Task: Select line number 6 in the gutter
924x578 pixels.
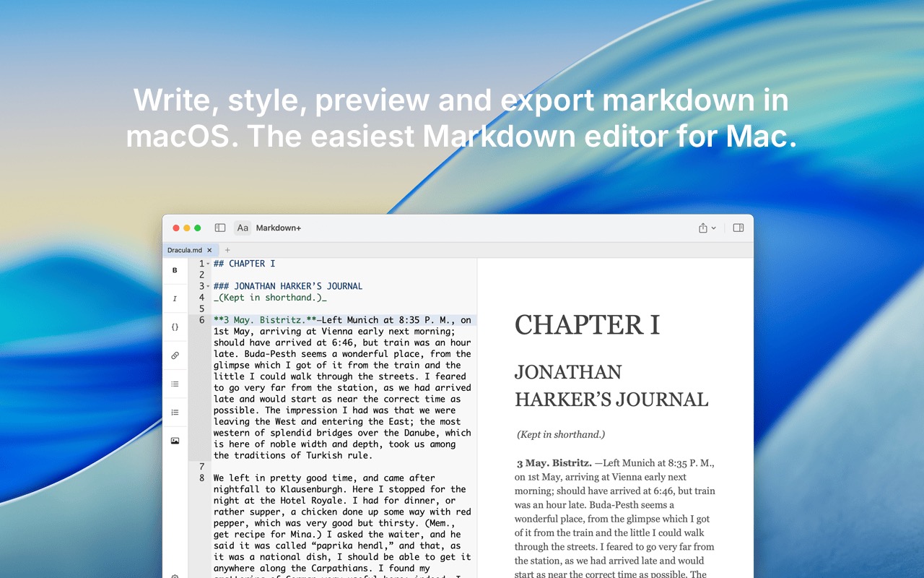Action: (202, 320)
